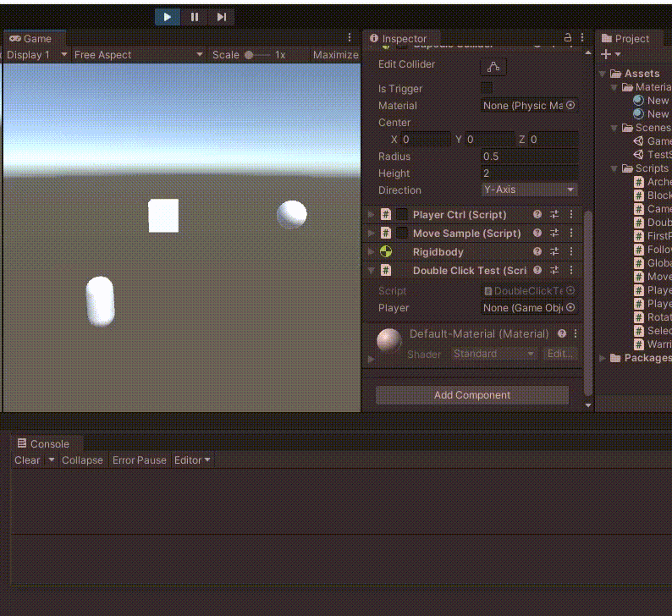672x616 pixels.
Task: Collapse the Double Click Test component
Action: (x=372, y=270)
